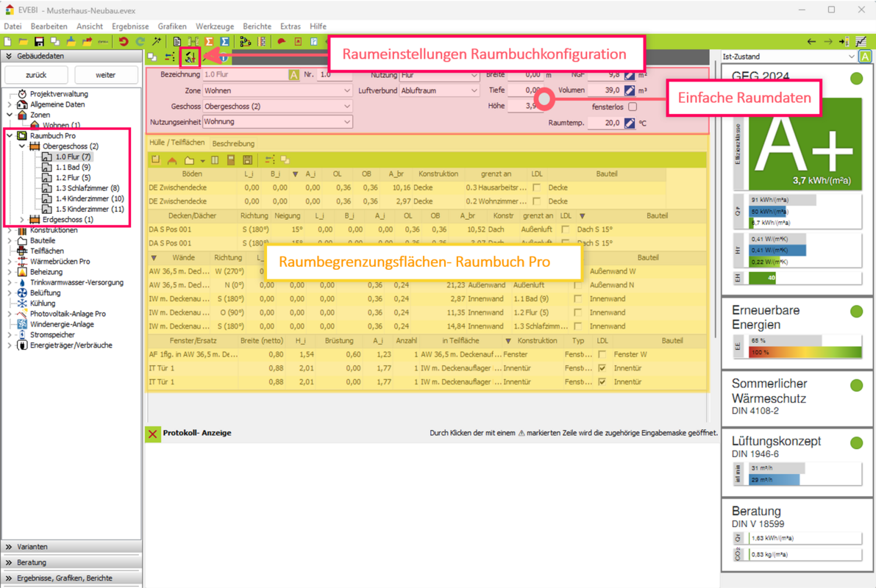Click the red X Protokoll-Anzeige icon
Viewport: 876px width, 588px height.
click(x=152, y=434)
